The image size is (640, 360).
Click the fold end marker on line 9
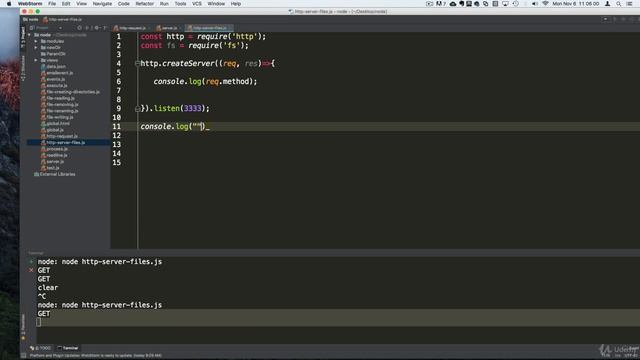coord(137,109)
